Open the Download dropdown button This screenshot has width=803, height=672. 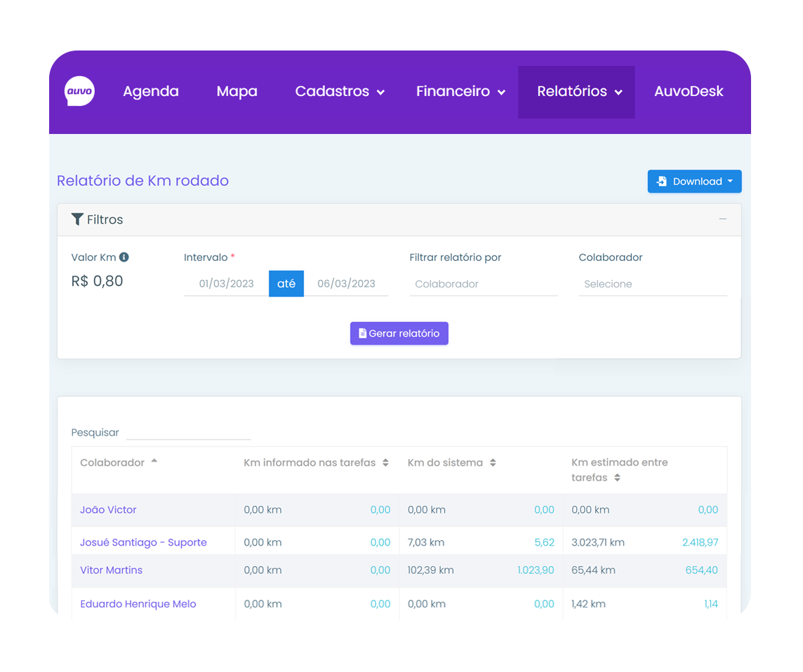(x=694, y=182)
